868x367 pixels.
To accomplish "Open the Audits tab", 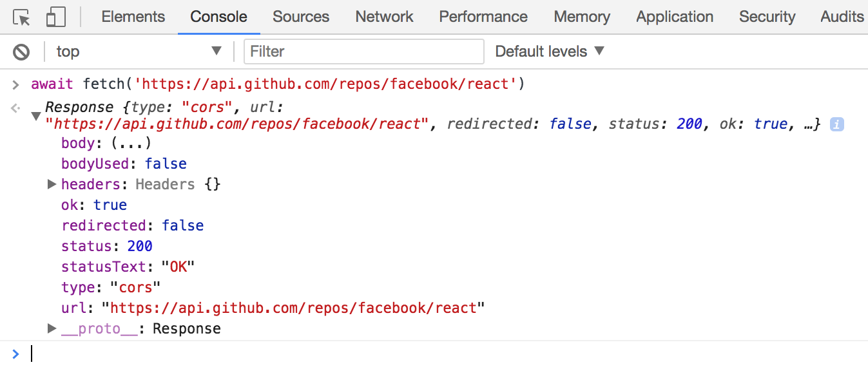I will click(842, 17).
